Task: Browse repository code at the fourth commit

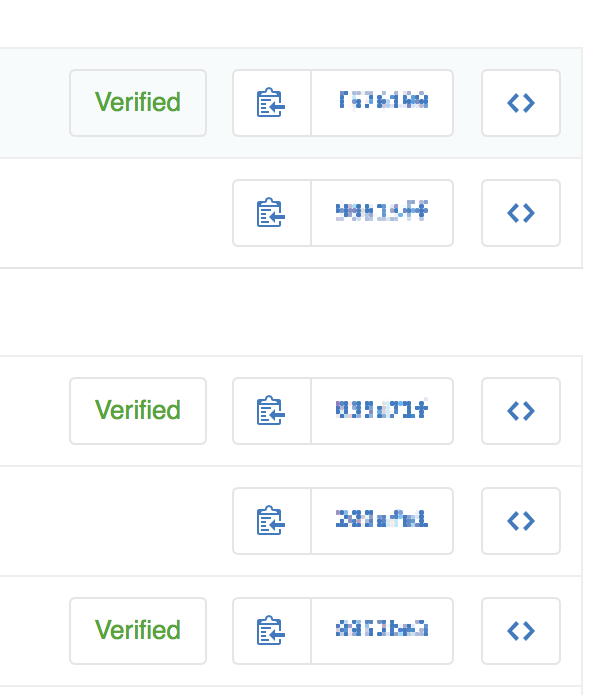Action: (x=521, y=521)
